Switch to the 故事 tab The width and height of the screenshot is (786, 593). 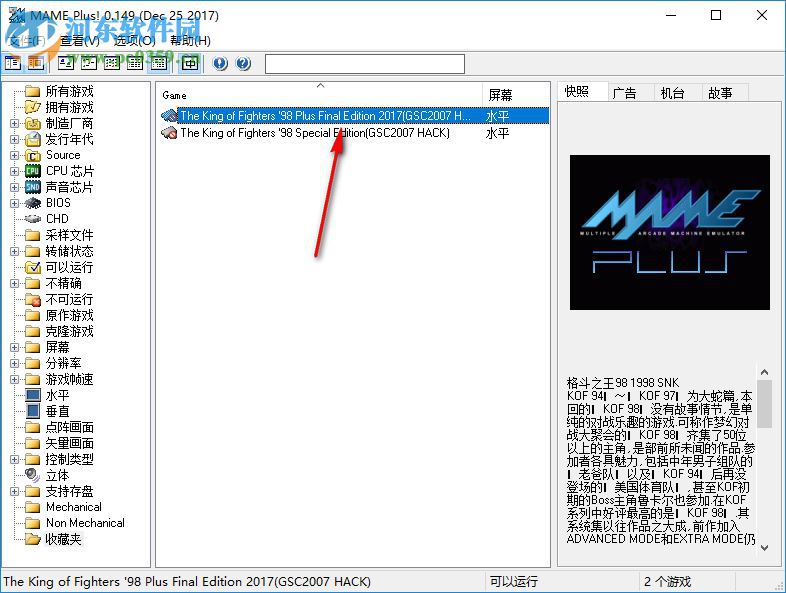coord(721,93)
